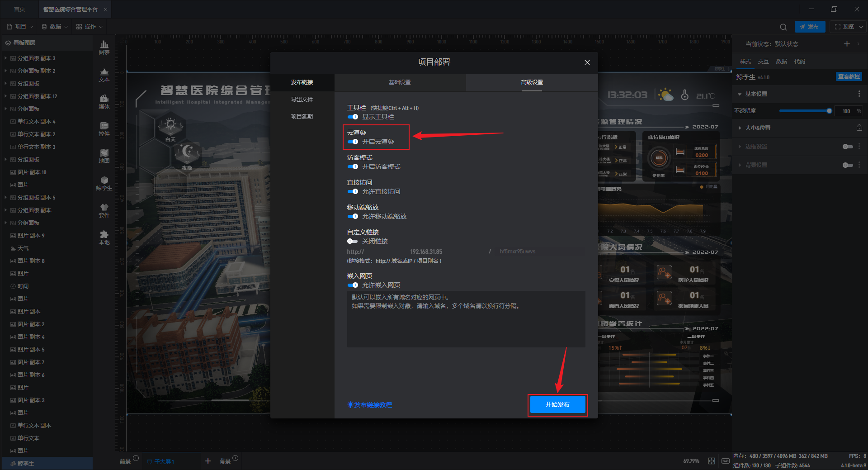
Task: Open the 控件 controls components panel
Action: 104,129
